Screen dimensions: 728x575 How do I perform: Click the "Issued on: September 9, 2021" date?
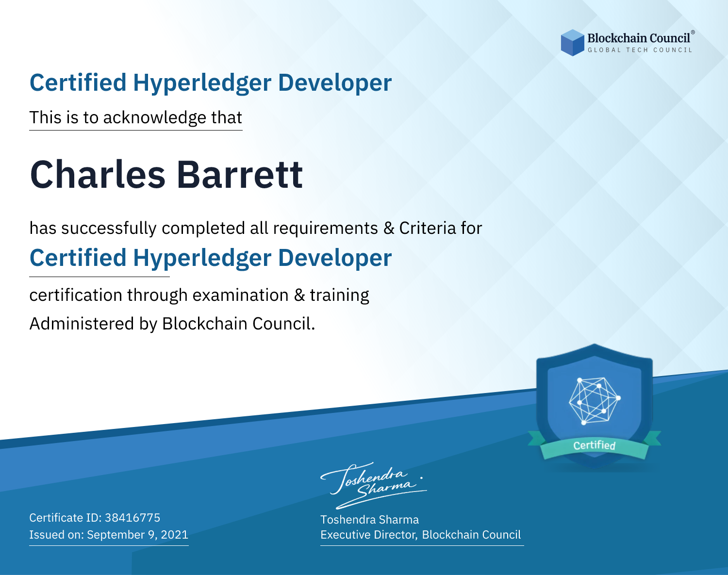[x=109, y=535]
